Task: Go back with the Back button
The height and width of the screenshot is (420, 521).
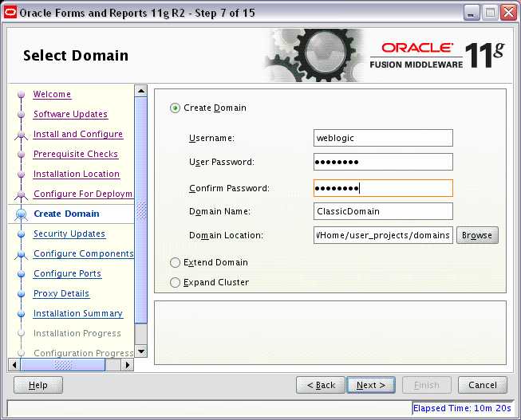Action: 321,385
